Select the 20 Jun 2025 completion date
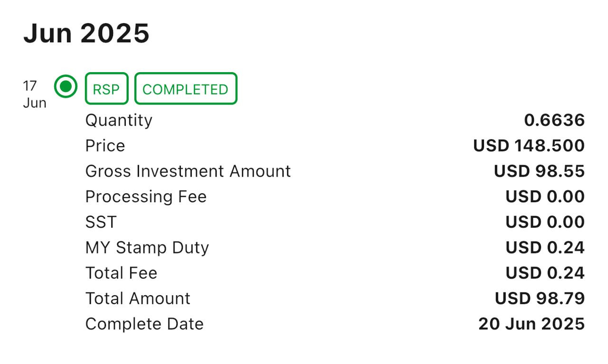 (532, 324)
